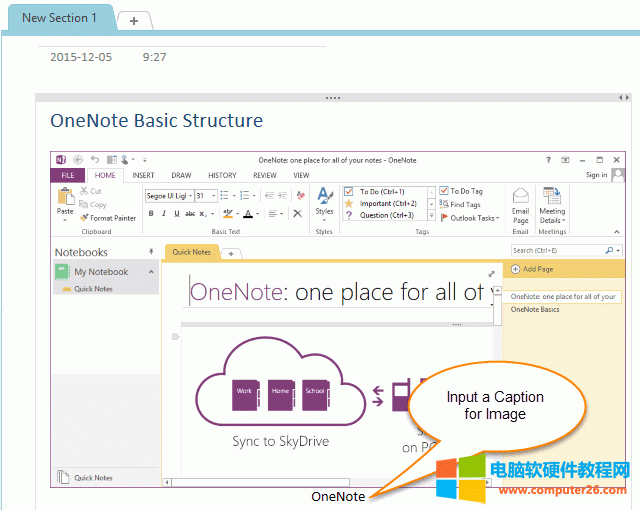Open the OneNote Basics page
Image resolution: width=640 pixels, height=510 pixels.
[535, 310]
